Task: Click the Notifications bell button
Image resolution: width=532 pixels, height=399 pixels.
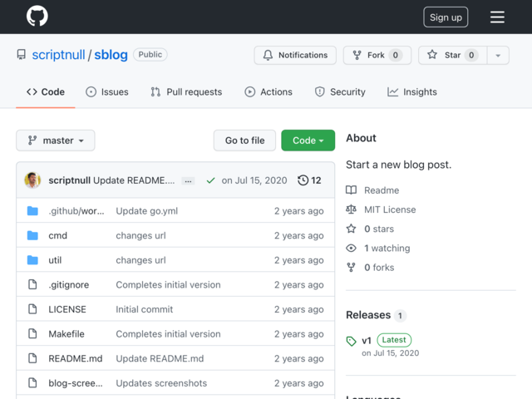Action: tap(295, 55)
